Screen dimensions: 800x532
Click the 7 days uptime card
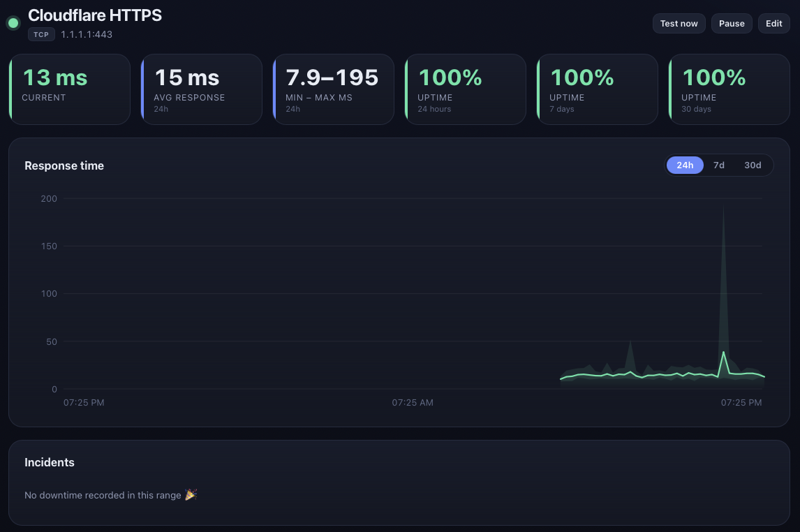point(598,89)
